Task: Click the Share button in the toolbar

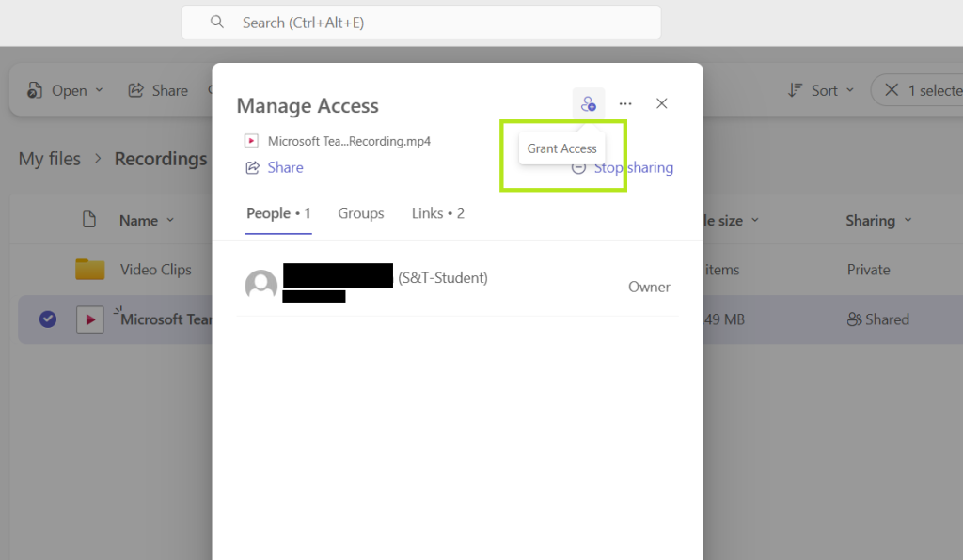Action: click(158, 90)
